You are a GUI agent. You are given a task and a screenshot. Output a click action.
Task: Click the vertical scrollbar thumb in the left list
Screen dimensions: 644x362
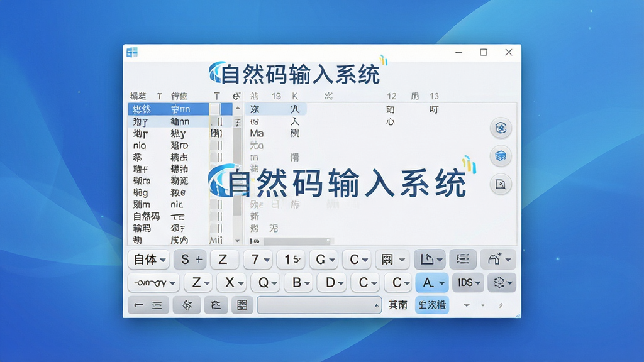237,172
